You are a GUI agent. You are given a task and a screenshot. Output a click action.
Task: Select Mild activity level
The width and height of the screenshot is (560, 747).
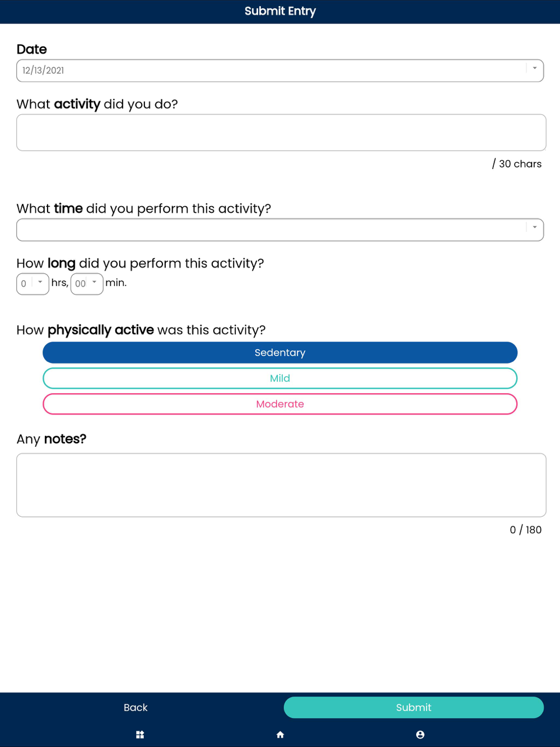click(280, 379)
